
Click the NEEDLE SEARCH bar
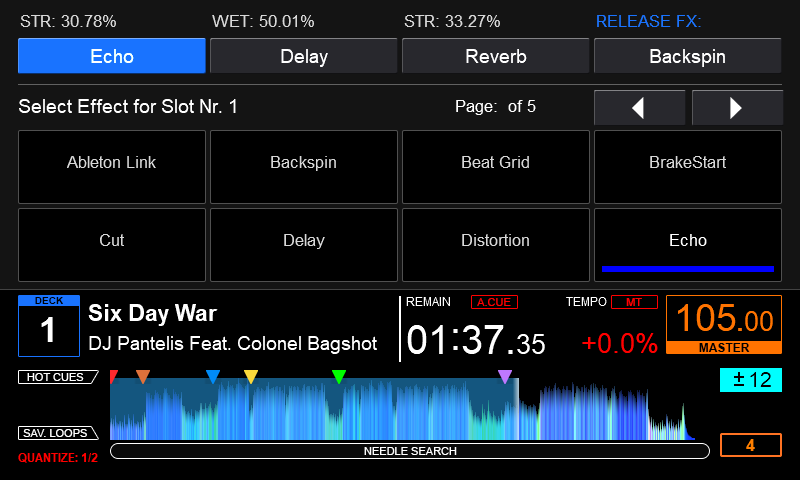[410, 451]
